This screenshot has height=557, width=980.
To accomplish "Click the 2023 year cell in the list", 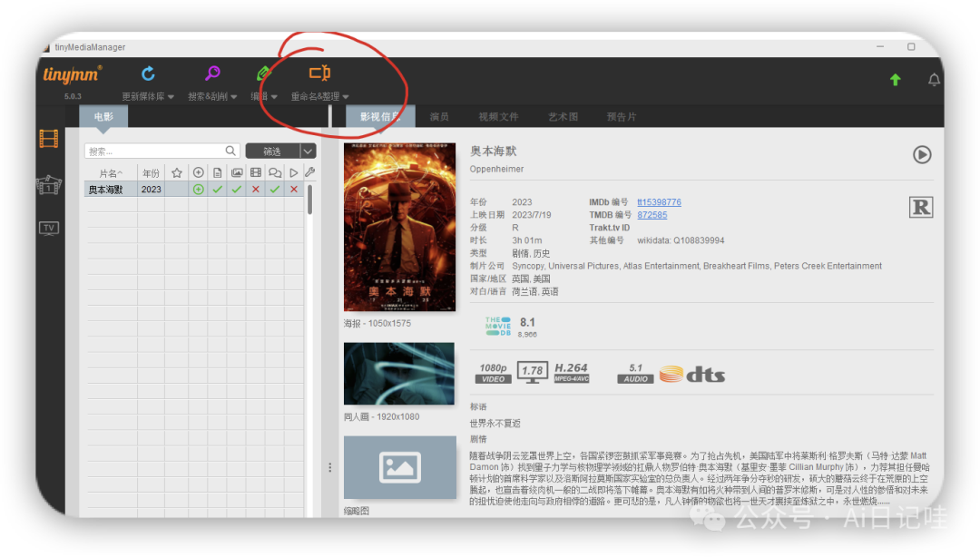I will tap(152, 190).
